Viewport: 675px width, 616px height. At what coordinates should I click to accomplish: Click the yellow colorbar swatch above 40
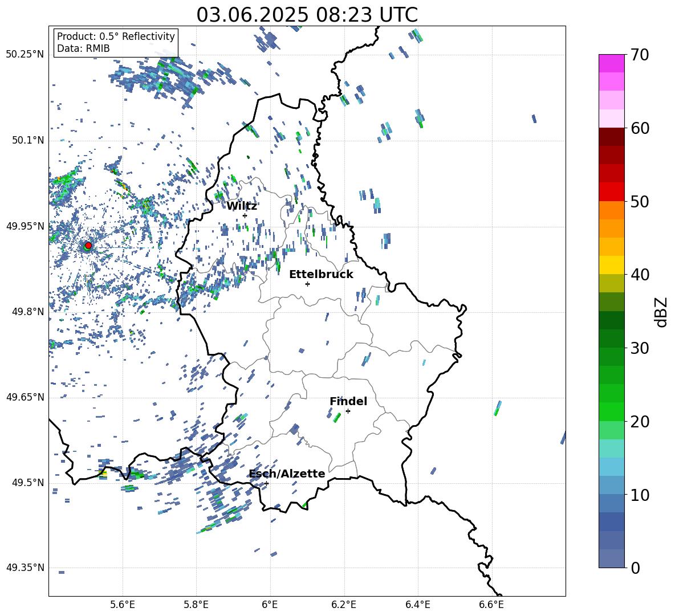(612, 266)
